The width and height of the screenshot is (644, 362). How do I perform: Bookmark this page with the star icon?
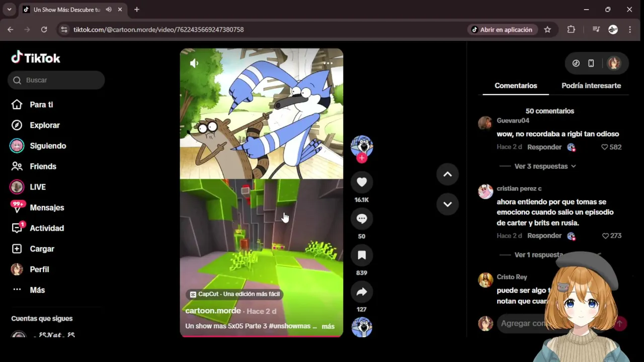(x=547, y=30)
